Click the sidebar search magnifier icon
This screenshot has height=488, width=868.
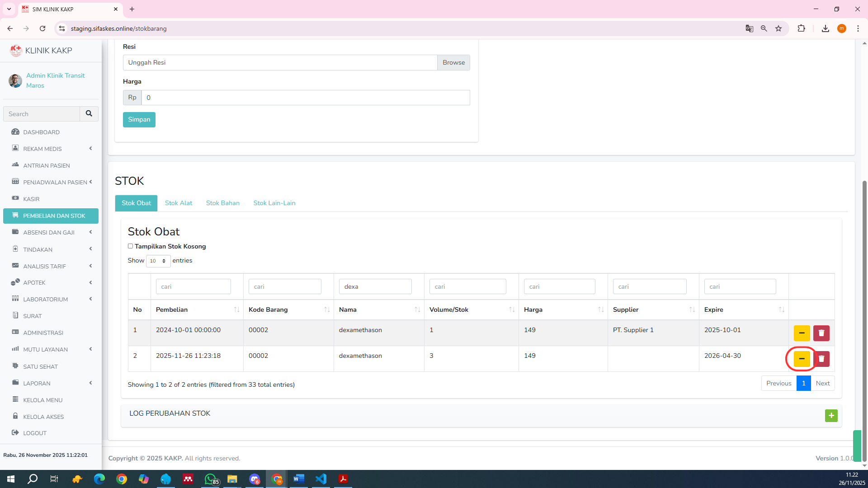[89, 114]
